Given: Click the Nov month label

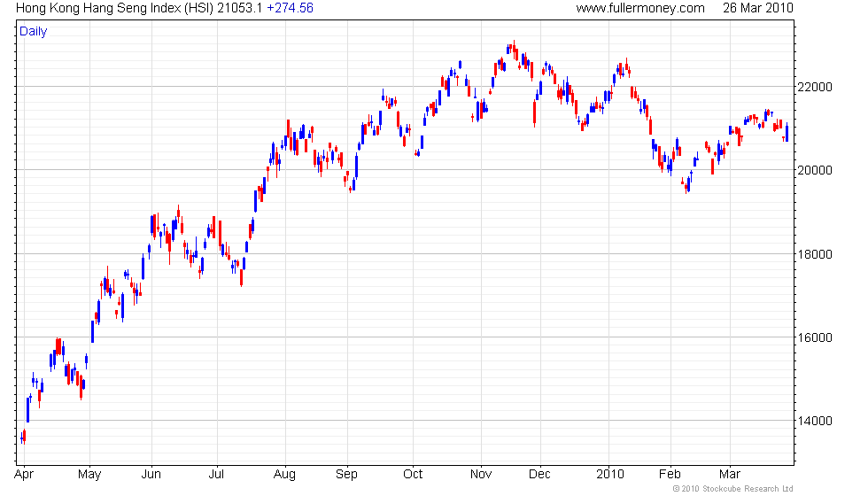Looking at the screenshot, I should pyautogui.click(x=480, y=475).
